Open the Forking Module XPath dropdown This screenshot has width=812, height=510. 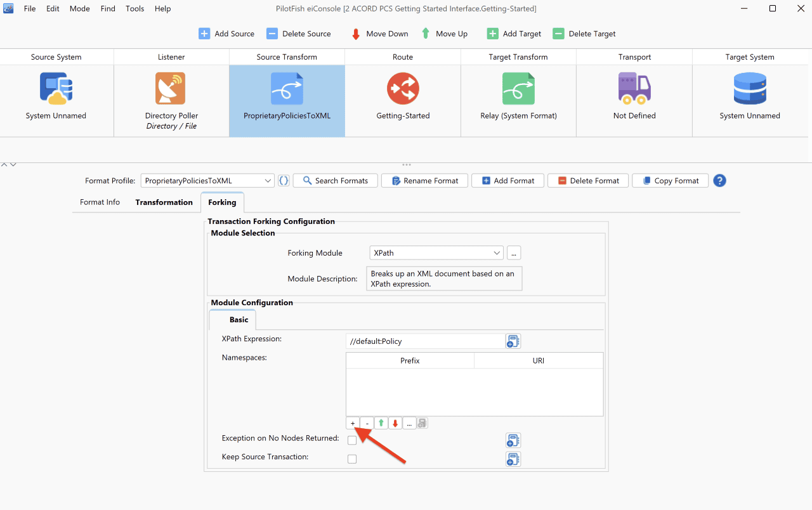coord(436,252)
